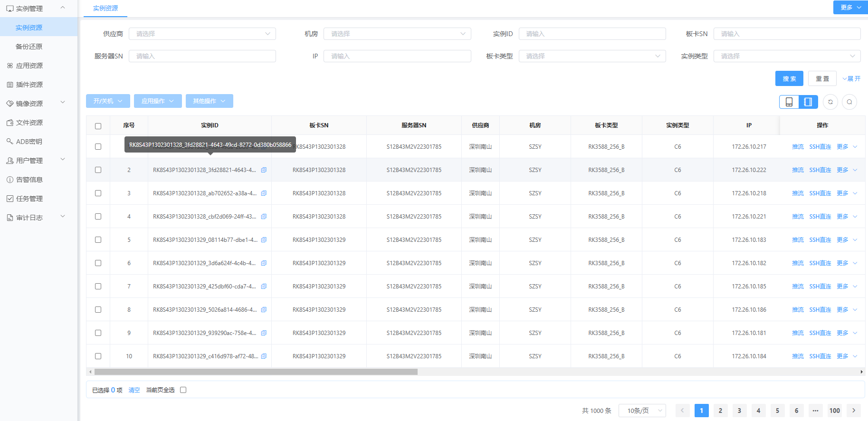Switch to phone view layout icon
The image size is (868, 421).
pos(789,102)
